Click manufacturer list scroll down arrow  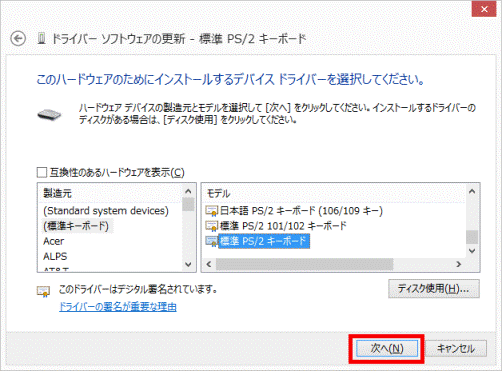(188, 265)
